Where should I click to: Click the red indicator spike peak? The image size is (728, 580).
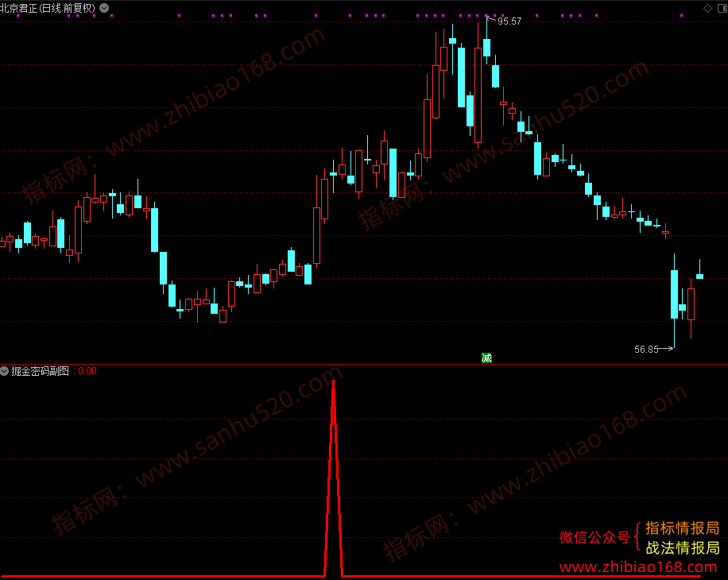333,382
